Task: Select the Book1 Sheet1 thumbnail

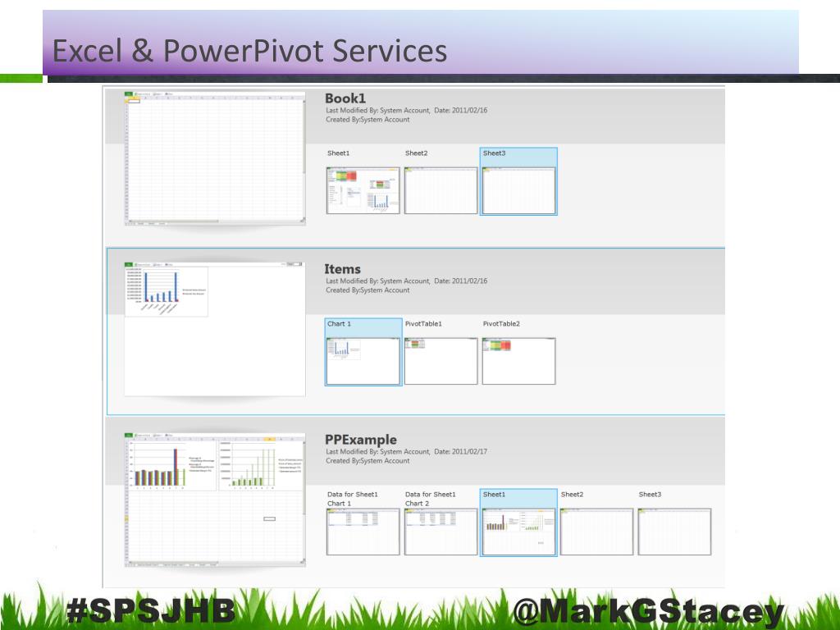Action: tap(363, 190)
